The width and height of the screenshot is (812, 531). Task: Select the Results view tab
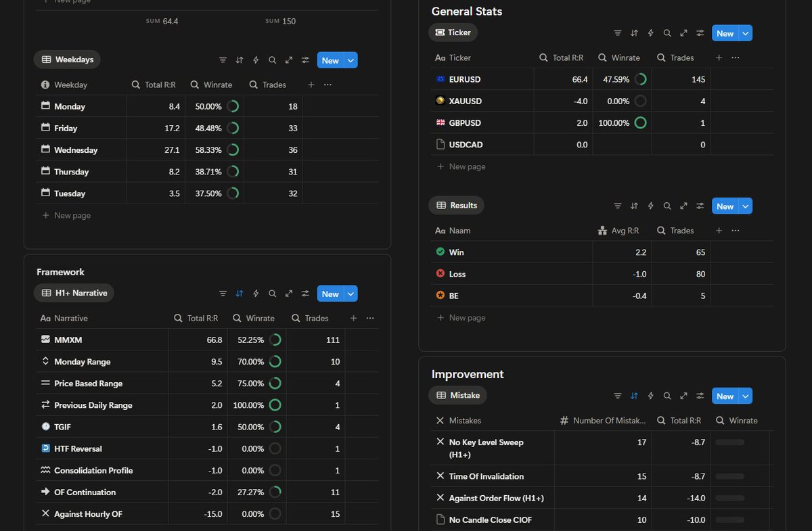tap(457, 205)
